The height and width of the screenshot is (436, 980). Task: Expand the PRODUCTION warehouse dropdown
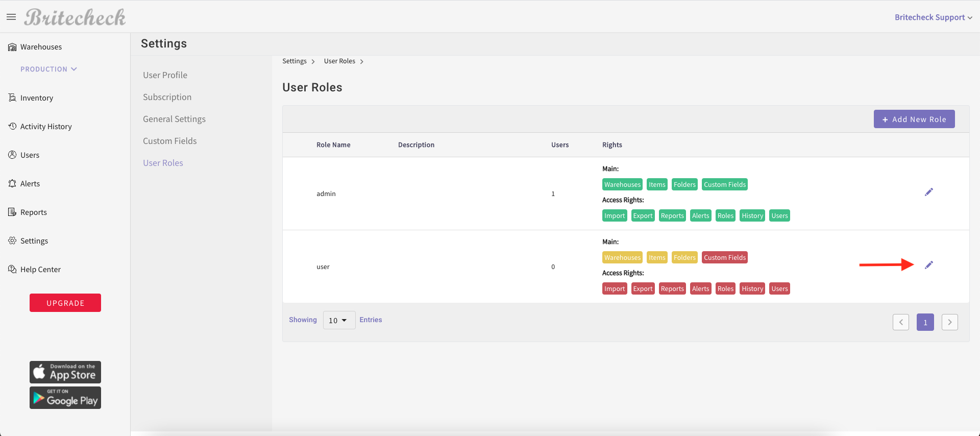[48, 69]
